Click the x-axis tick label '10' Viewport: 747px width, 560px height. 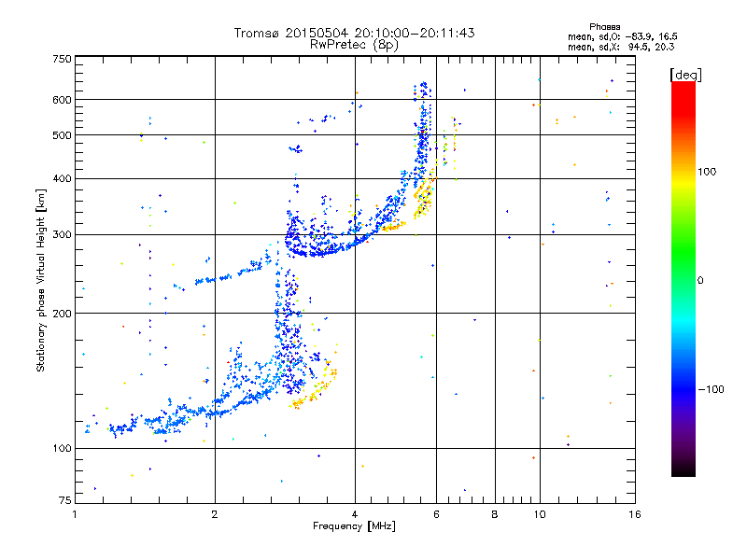tap(540, 514)
